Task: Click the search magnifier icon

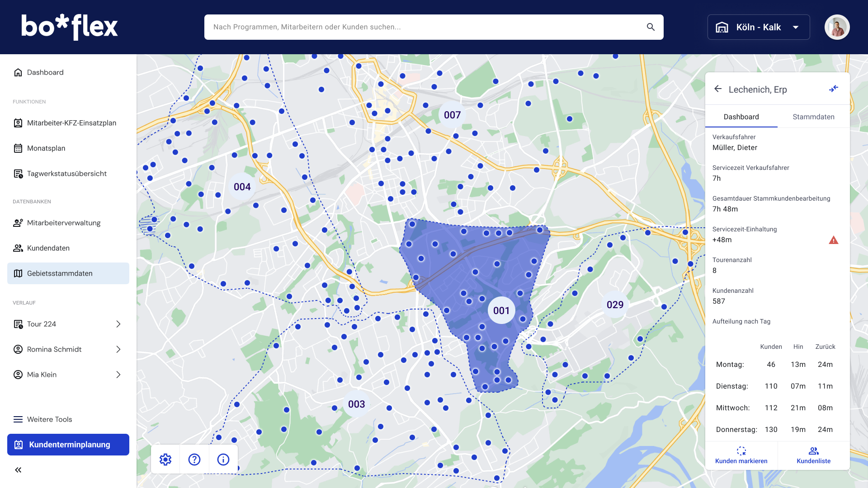Action: point(651,27)
